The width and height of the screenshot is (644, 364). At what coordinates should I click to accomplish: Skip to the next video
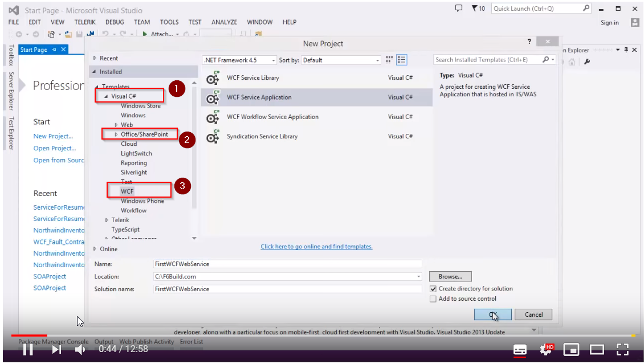tap(56, 349)
